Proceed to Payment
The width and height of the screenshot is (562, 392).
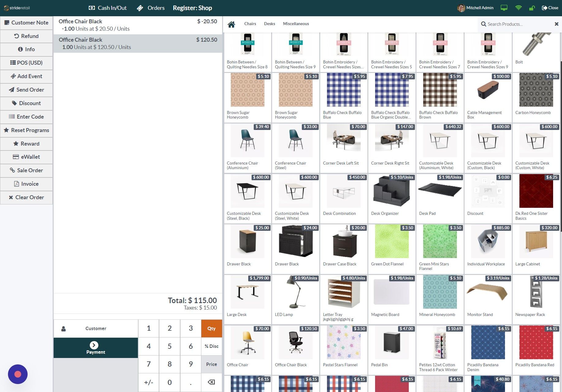[96, 348]
